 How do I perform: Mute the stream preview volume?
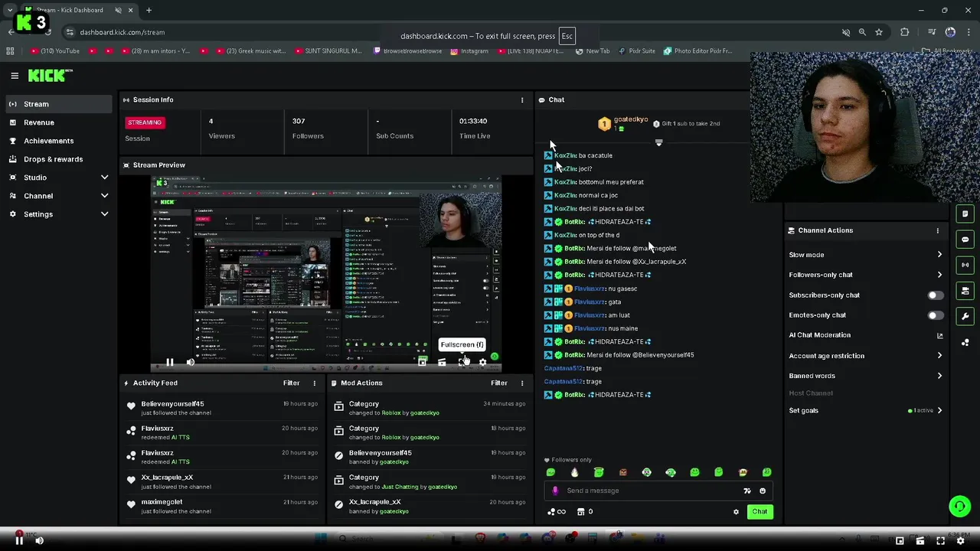pyautogui.click(x=191, y=363)
